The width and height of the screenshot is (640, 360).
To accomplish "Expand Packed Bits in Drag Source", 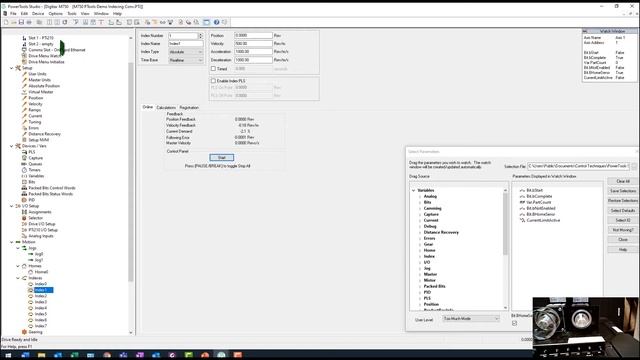I will click(420, 286).
